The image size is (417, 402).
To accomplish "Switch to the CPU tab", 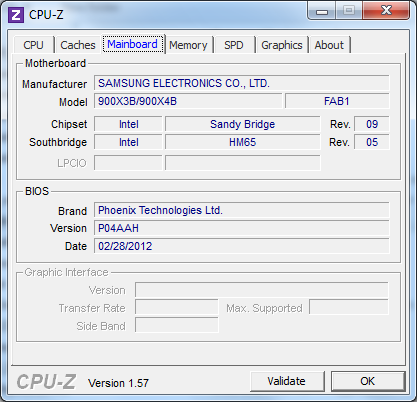I will pos(33,45).
